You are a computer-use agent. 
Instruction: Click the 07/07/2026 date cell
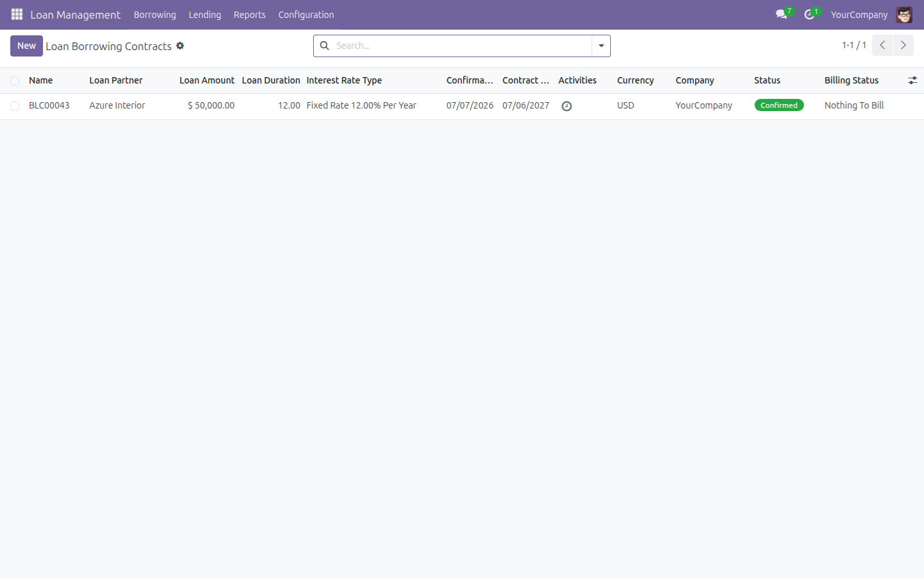point(470,105)
